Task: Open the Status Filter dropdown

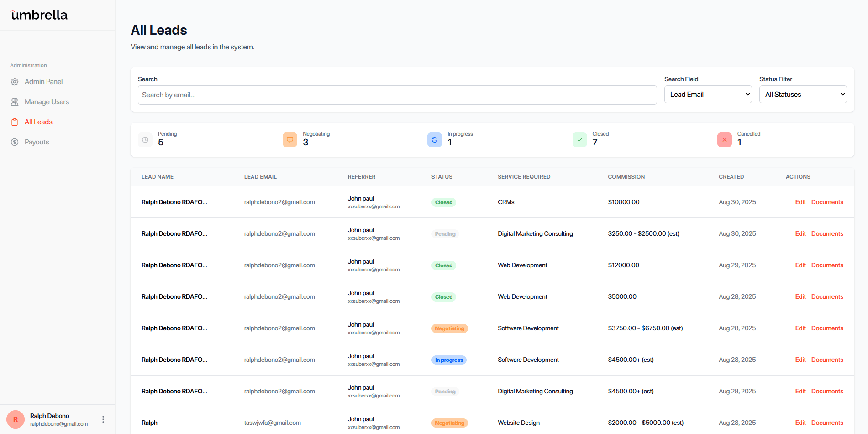Action: pos(803,94)
